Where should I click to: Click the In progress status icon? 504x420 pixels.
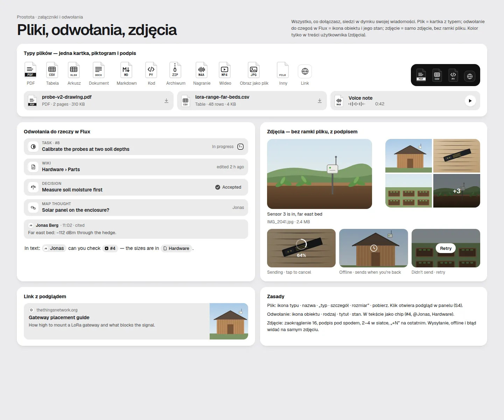pyautogui.click(x=240, y=147)
